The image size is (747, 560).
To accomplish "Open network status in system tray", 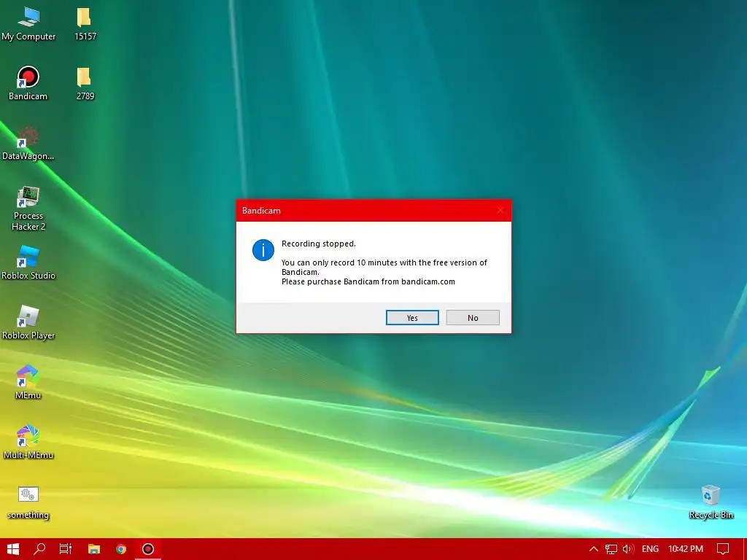I will point(611,549).
